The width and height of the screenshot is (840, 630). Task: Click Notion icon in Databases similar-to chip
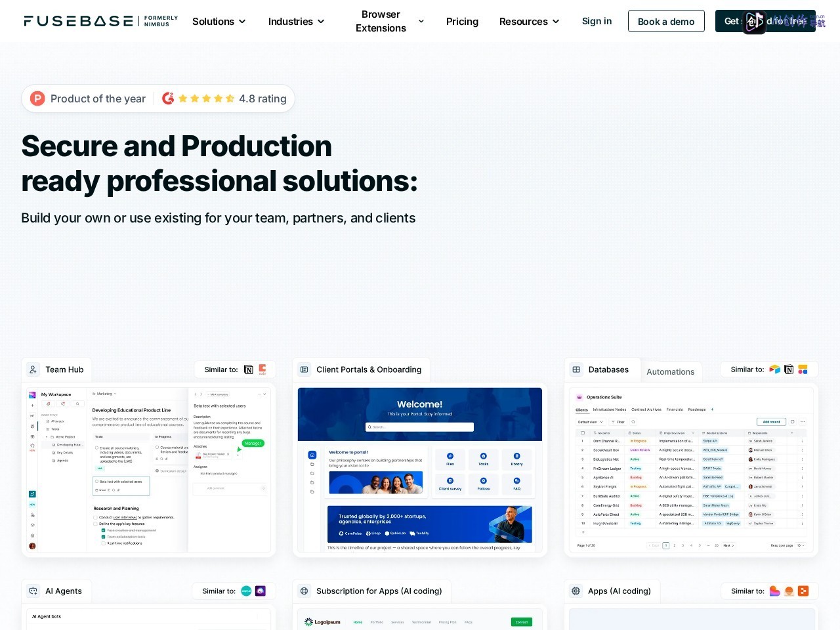pos(789,369)
